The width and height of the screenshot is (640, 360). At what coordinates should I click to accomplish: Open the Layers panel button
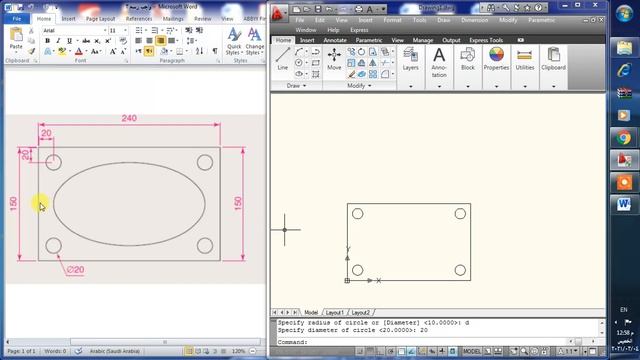pos(411,60)
